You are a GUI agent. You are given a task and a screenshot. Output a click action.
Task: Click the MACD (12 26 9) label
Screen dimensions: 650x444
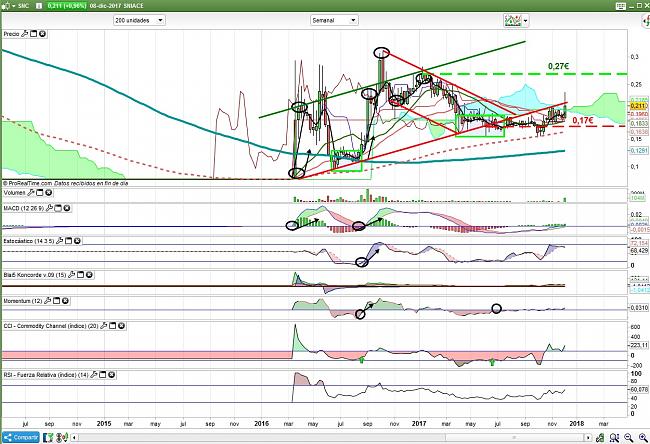[x=23, y=208]
